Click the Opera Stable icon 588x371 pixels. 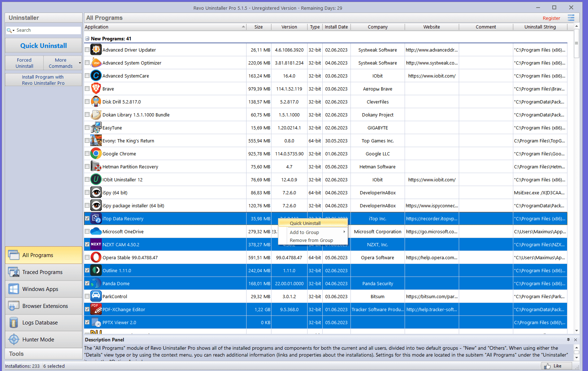(96, 257)
